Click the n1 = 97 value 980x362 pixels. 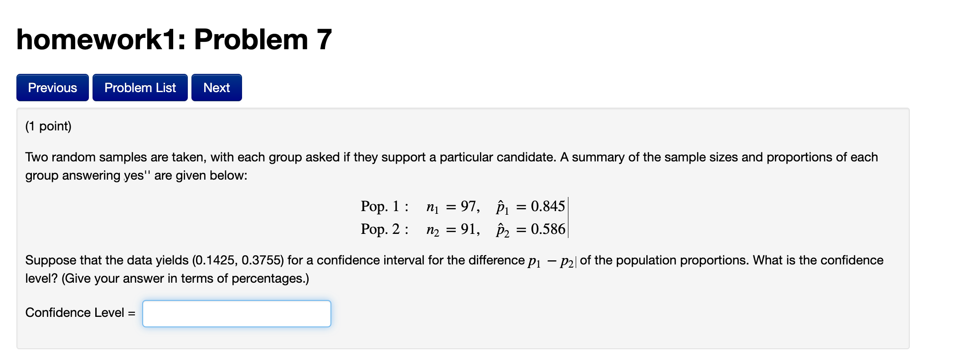coord(452,207)
